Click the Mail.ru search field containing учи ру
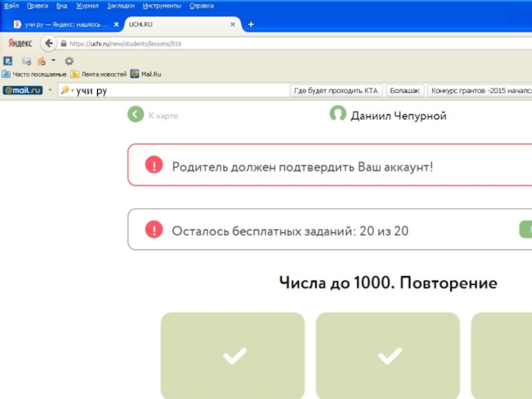The width and height of the screenshot is (532, 399). (173, 90)
